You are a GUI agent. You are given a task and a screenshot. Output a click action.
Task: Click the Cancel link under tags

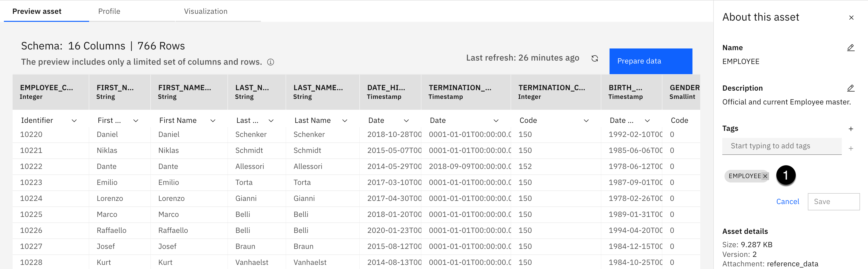click(788, 202)
